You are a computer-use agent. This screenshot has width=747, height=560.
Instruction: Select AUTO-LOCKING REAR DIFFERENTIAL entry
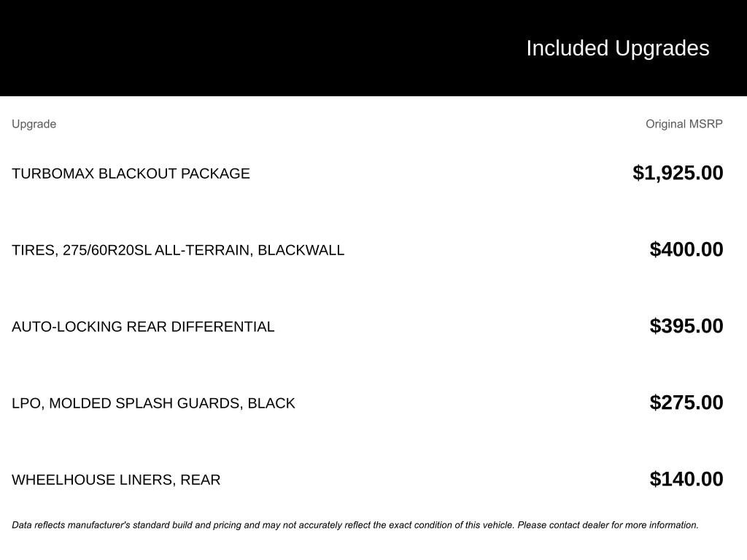pos(143,327)
